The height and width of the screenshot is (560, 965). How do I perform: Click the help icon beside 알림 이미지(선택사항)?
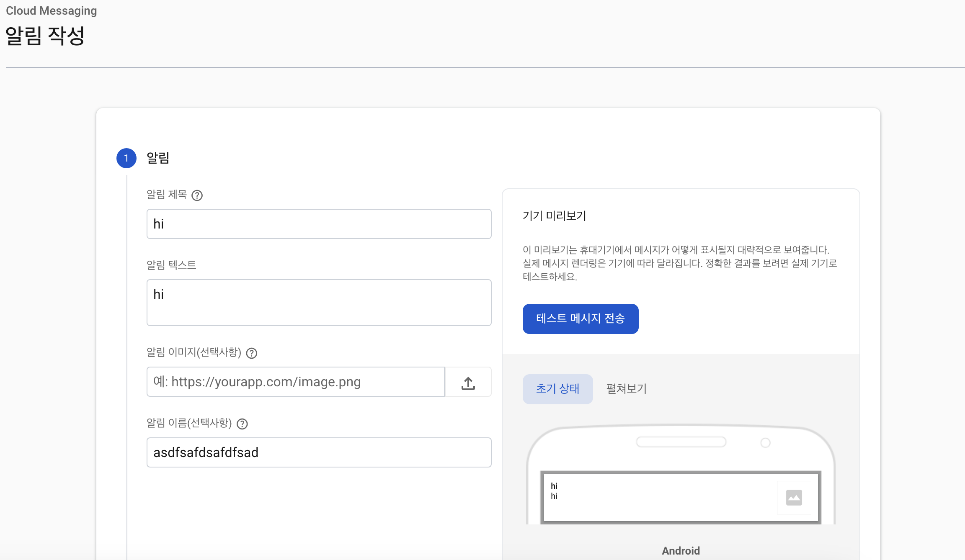tap(251, 353)
